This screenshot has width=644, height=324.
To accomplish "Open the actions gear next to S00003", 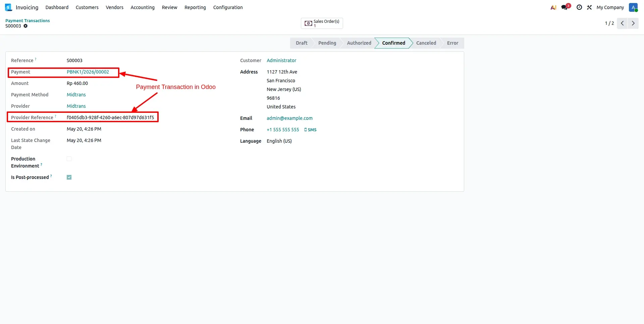I will (25, 26).
